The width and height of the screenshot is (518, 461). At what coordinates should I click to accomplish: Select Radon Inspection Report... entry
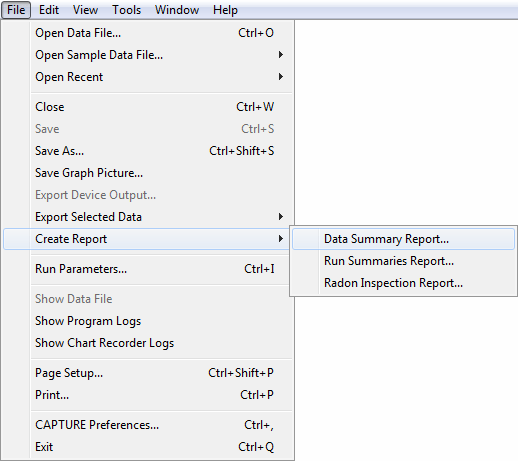coord(403,283)
